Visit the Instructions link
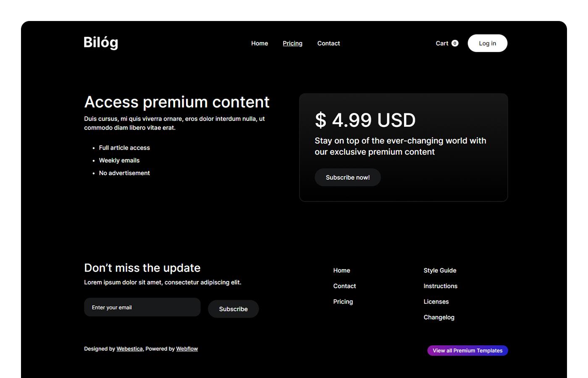 [440, 286]
